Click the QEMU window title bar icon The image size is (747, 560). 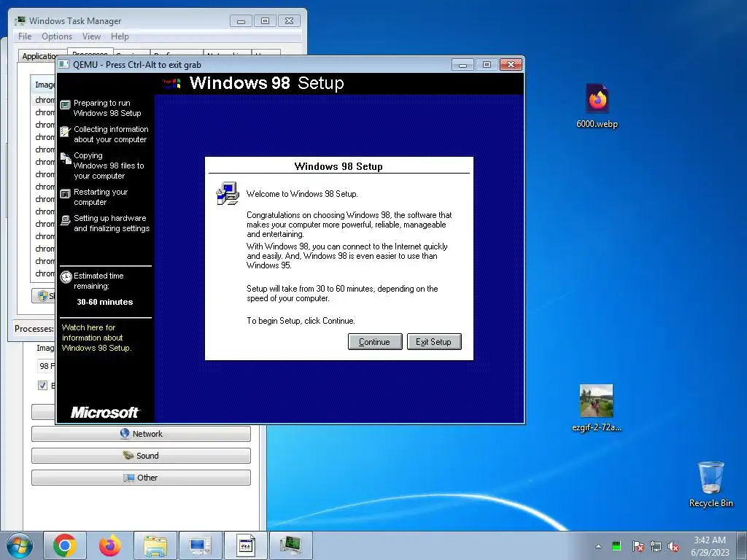pos(64,65)
